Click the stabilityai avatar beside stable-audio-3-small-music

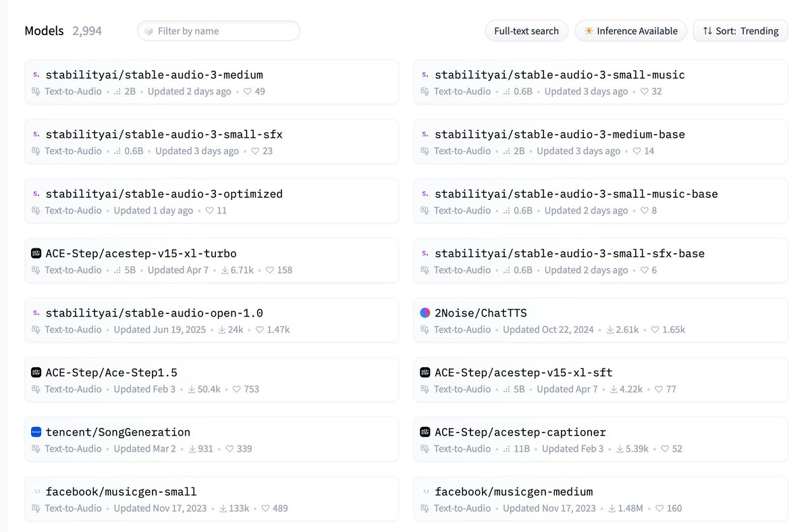pyautogui.click(x=425, y=75)
